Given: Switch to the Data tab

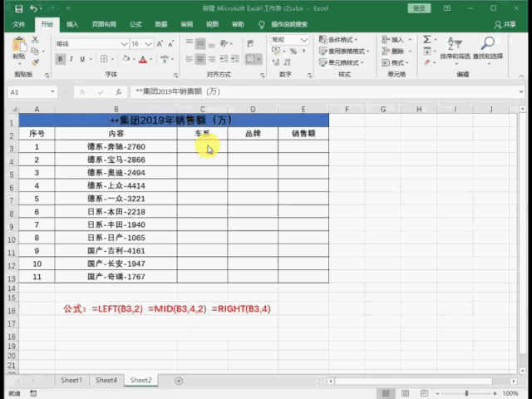Looking at the screenshot, I should pos(161,24).
